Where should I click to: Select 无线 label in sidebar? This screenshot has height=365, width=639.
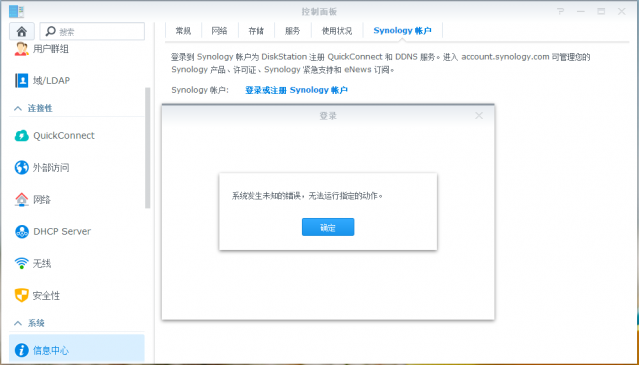tap(42, 263)
